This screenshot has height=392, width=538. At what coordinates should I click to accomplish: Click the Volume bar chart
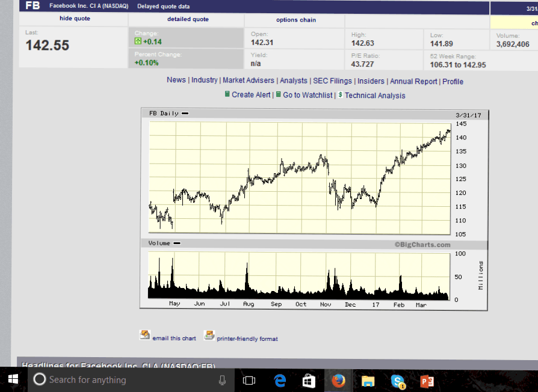pos(299,276)
